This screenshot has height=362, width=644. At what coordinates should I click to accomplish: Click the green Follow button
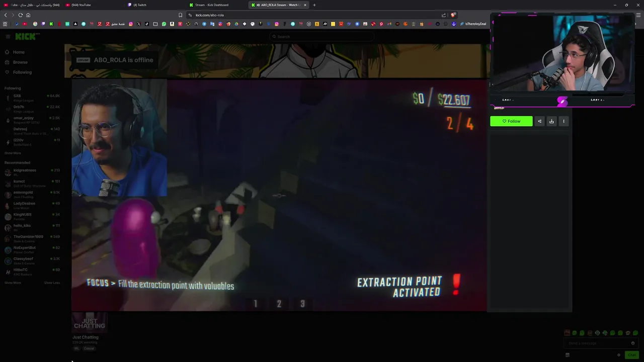511,121
